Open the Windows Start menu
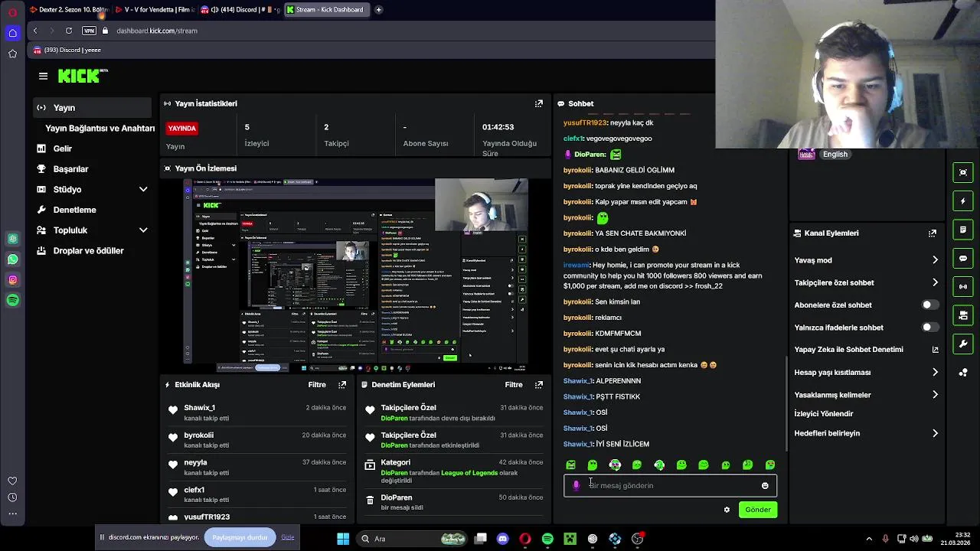Screen dimensions: 980x551 [x=343, y=539]
